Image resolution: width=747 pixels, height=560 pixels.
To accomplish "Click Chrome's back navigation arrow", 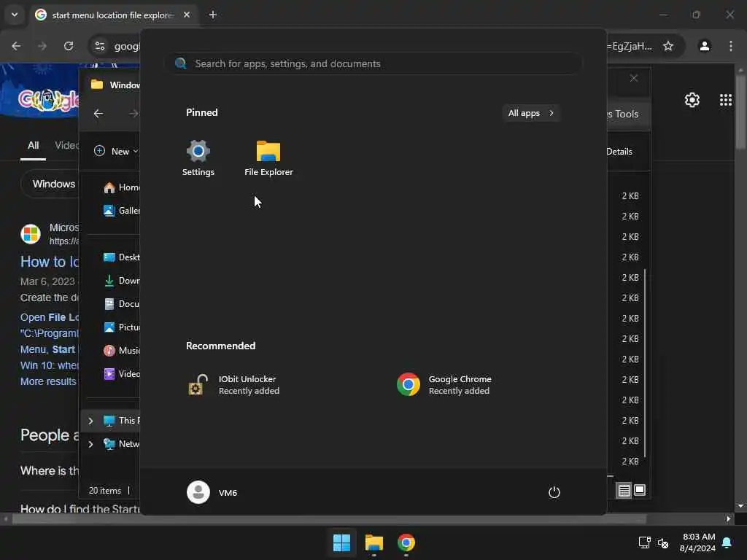I will click(16, 46).
